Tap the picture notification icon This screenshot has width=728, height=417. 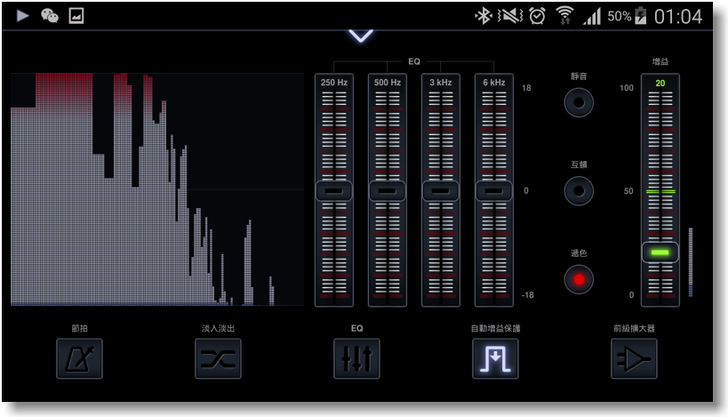coord(76,16)
